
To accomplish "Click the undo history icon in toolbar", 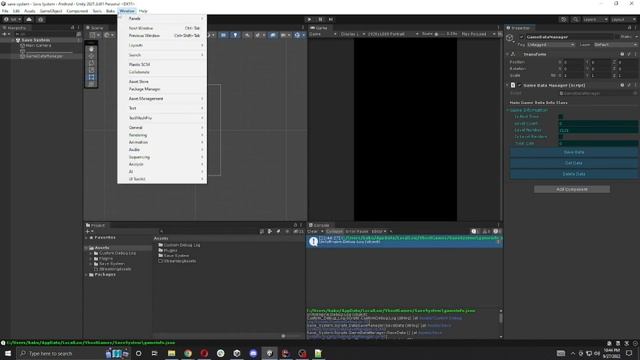I will pos(564,19).
